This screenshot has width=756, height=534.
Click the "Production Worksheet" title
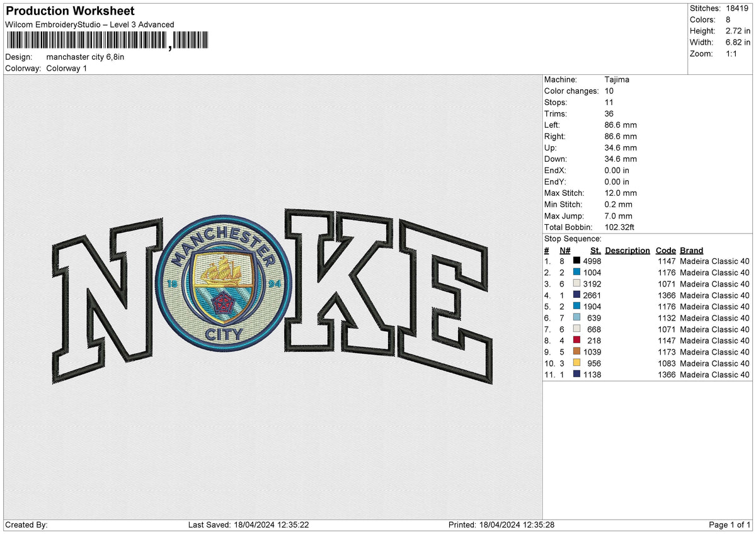[x=70, y=11]
